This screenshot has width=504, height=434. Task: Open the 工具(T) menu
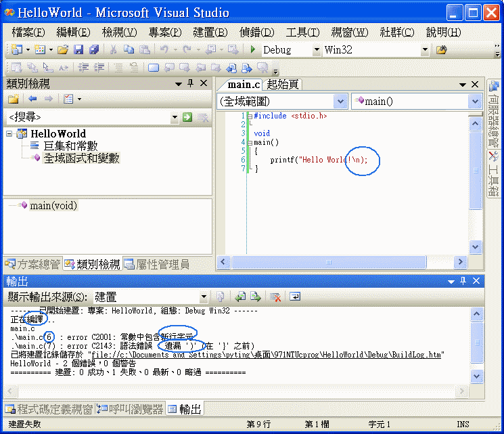(302, 32)
